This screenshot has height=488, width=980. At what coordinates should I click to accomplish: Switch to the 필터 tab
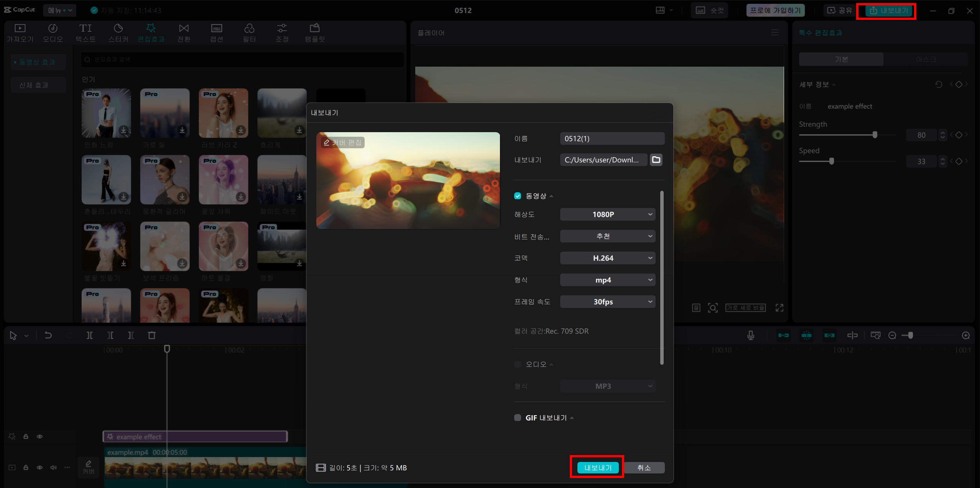point(249,33)
